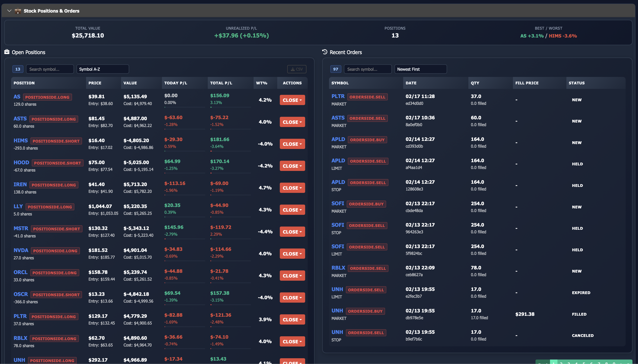Open the ASTS symbol link in Recent Orders

[x=338, y=118]
